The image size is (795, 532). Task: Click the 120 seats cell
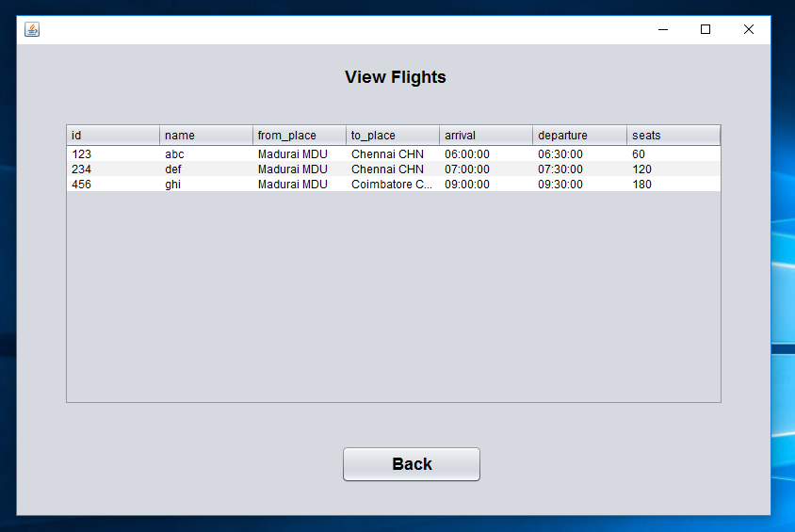673,169
